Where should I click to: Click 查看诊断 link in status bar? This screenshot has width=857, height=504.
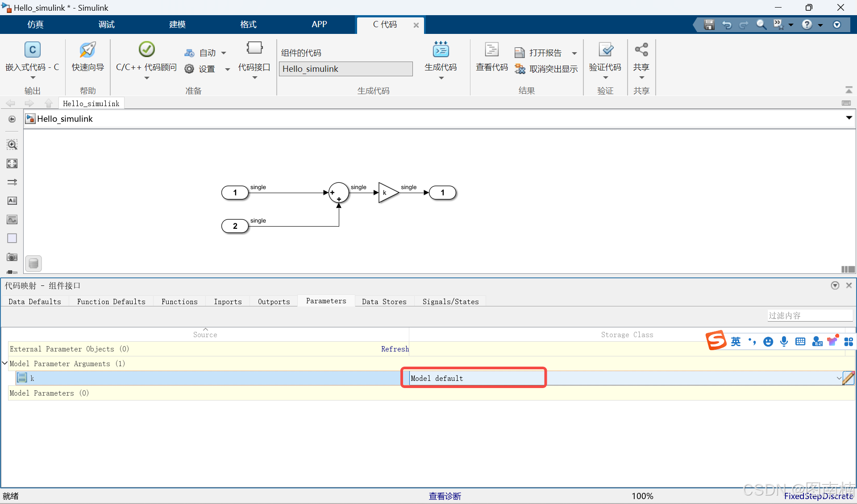pyautogui.click(x=445, y=496)
